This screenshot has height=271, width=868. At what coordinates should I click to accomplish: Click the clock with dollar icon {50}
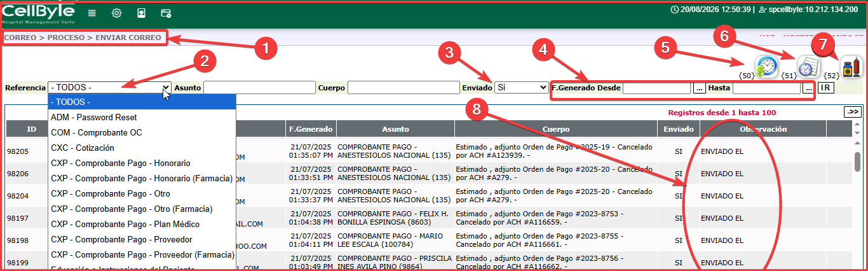pyautogui.click(x=766, y=66)
